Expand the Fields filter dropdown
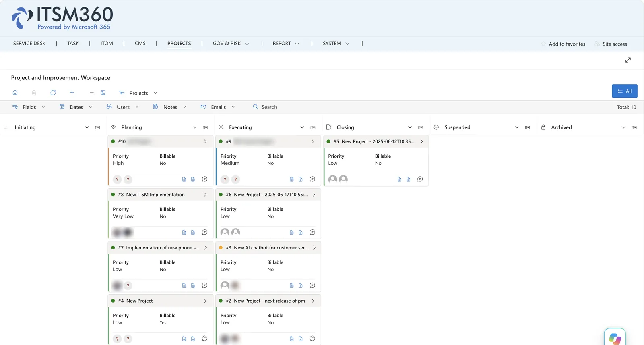 [x=29, y=107]
